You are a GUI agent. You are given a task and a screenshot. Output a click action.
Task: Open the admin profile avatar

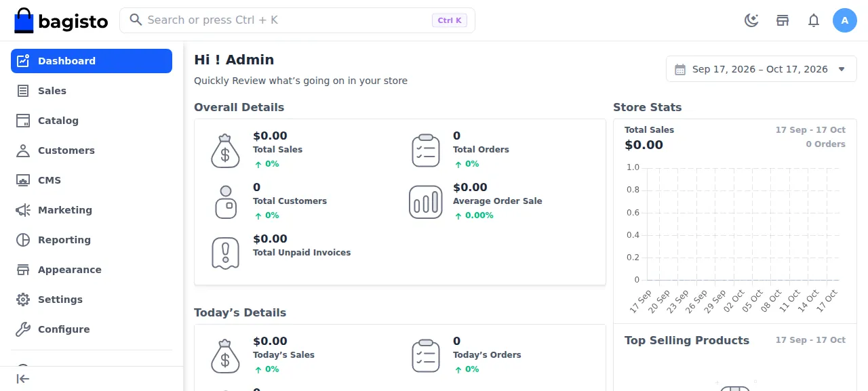(845, 20)
